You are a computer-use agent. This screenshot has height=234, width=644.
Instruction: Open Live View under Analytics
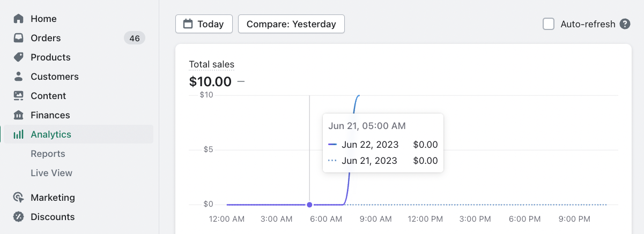pyautogui.click(x=51, y=173)
